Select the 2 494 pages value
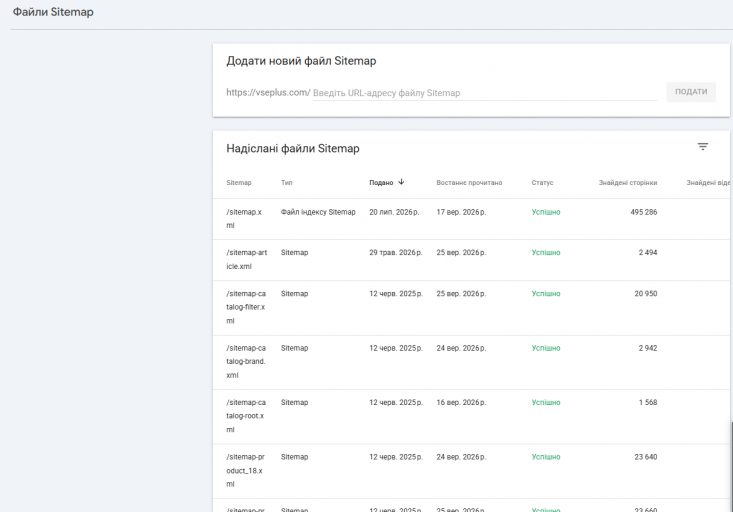733x512 pixels. click(x=648, y=252)
